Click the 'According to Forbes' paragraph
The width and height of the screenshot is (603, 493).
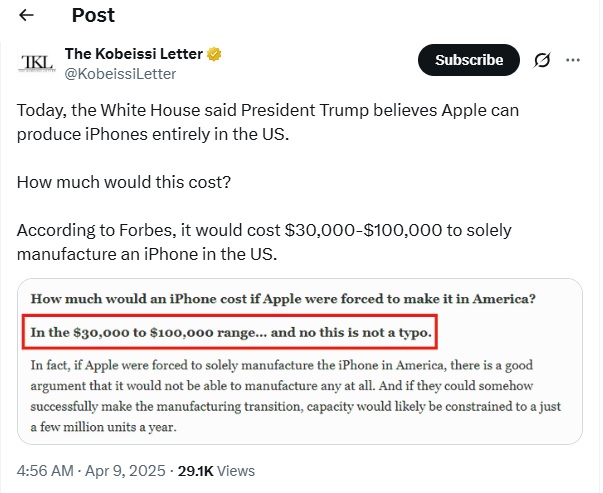tap(264, 242)
